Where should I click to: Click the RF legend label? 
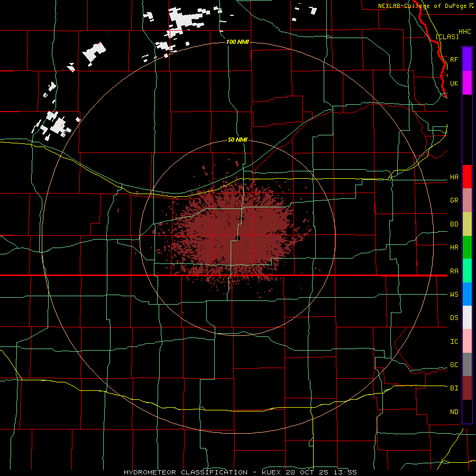tap(454, 59)
